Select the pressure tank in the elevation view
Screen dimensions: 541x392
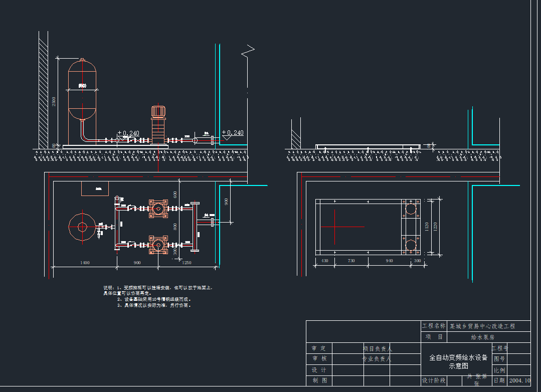click(x=82, y=90)
